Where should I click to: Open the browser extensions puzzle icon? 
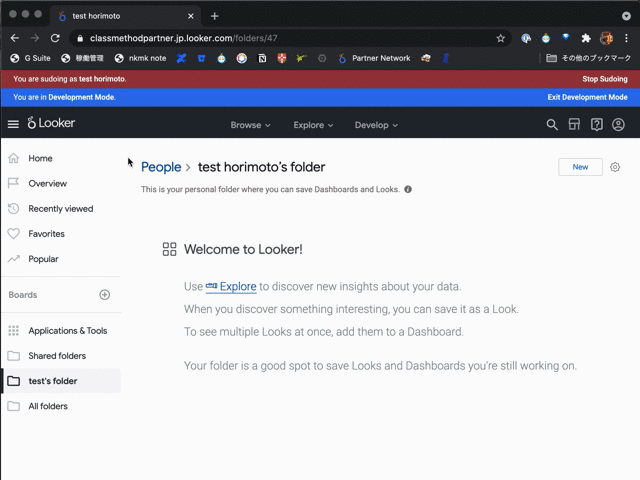(x=586, y=38)
